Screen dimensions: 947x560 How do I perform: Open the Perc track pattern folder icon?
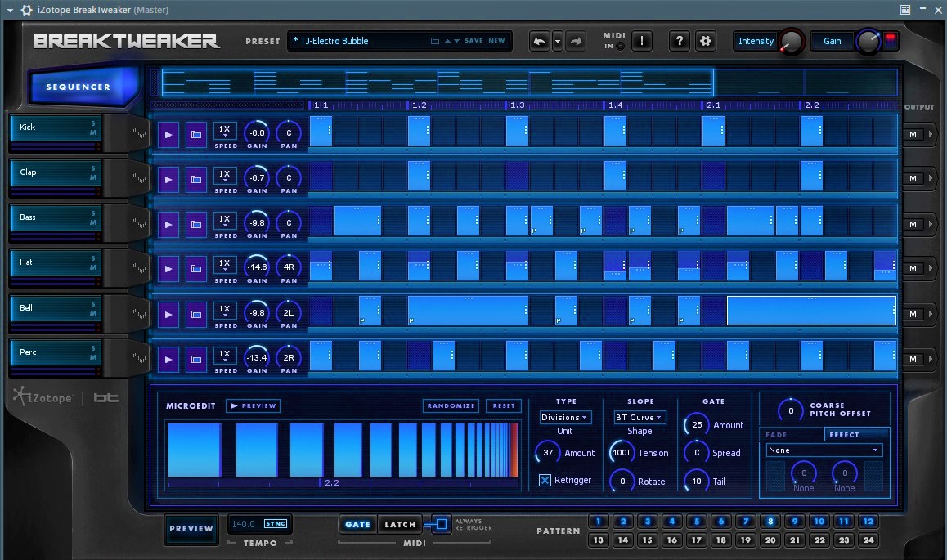point(196,360)
